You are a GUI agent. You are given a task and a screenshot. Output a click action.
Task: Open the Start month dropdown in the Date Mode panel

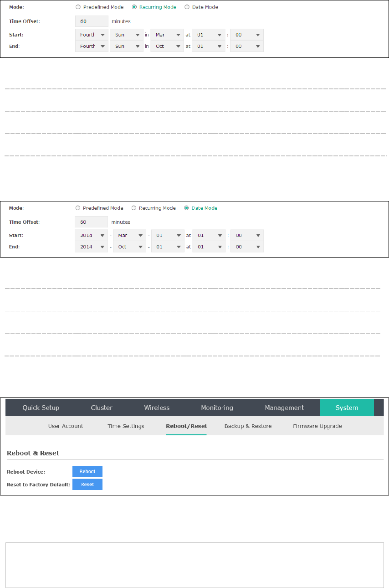click(129, 235)
